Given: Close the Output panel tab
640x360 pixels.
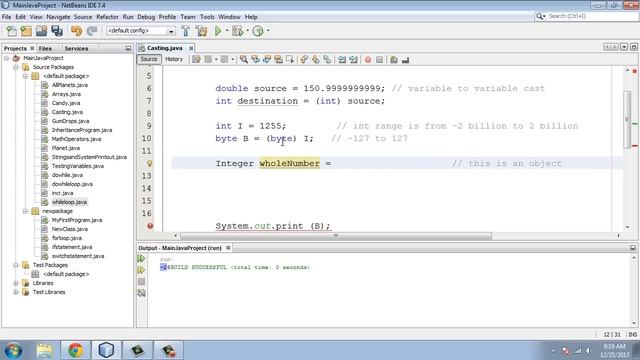Looking at the screenshot, I should pos(228,248).
